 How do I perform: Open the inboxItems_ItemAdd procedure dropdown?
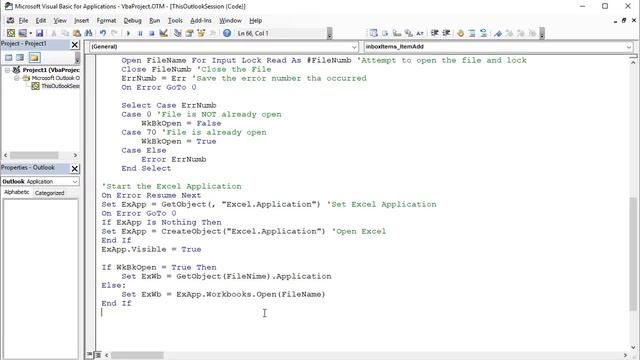coord(629,47)
